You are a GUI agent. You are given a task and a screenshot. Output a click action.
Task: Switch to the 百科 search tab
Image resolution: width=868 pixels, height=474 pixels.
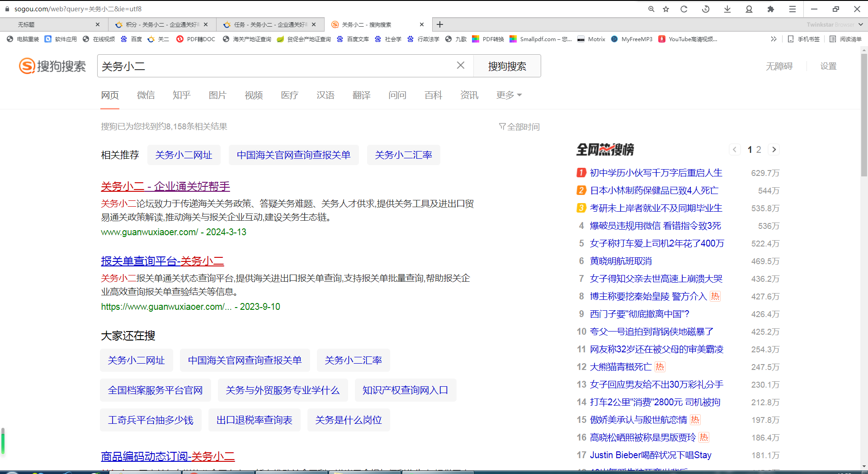433,95
